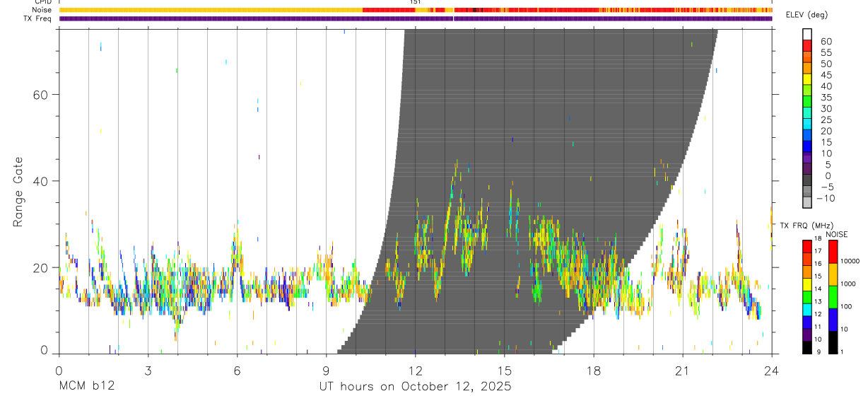Screen dimensions: 868x401
Task: Click the red 60-degree swatch in ELEV color bar
Action: point(807,46)
